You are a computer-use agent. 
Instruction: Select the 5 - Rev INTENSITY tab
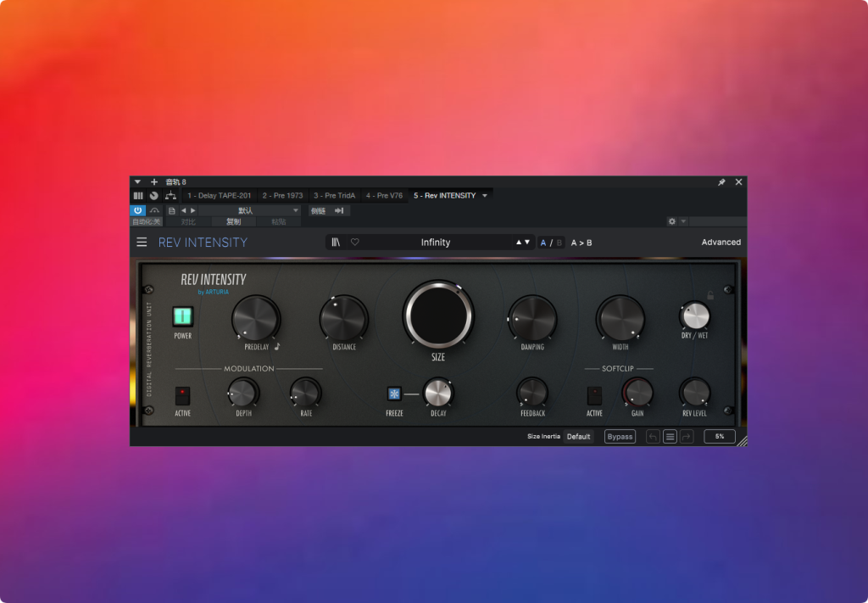(444, 195)
